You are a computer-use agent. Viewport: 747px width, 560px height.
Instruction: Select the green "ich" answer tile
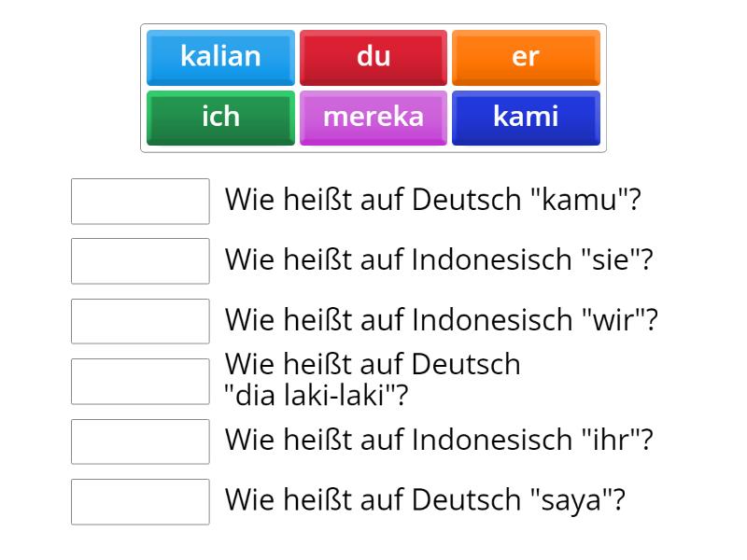pyautogui.click(x=220, y=117)
